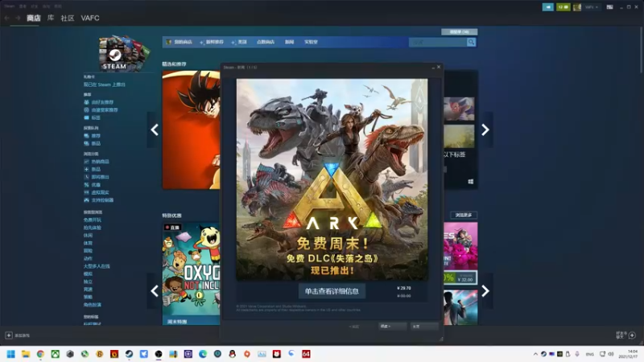Click the 浏览更多 button above special offers
644x362 pixels.
[464, 215]
